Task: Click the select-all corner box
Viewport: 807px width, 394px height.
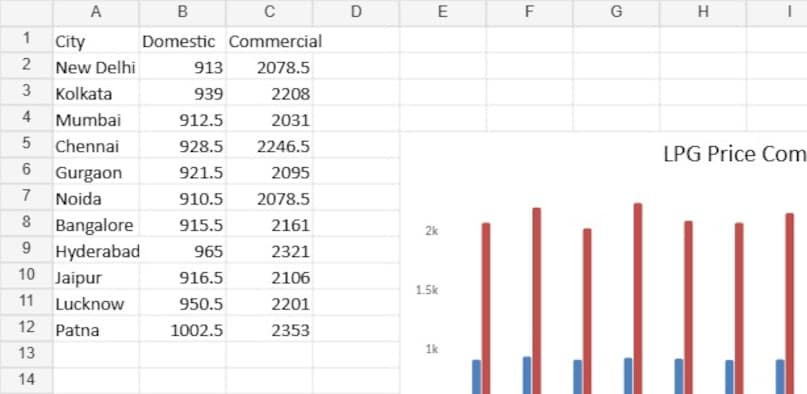Action: [x=26, y=13]
